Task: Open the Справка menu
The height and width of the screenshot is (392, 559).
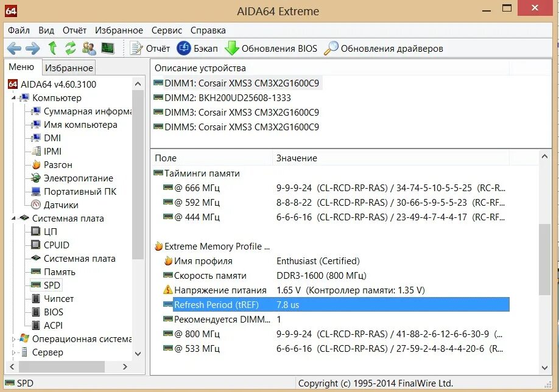Action: tap(208, 30)
